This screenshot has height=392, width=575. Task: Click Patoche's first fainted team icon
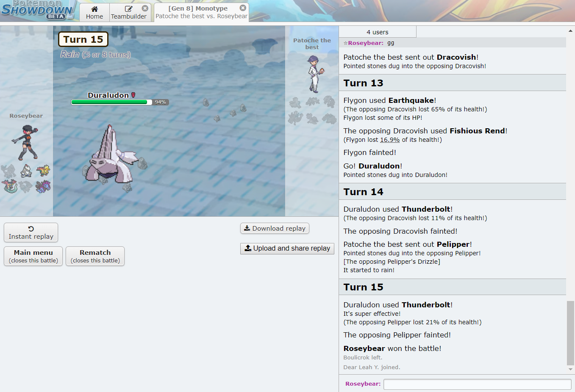[295, 102]
